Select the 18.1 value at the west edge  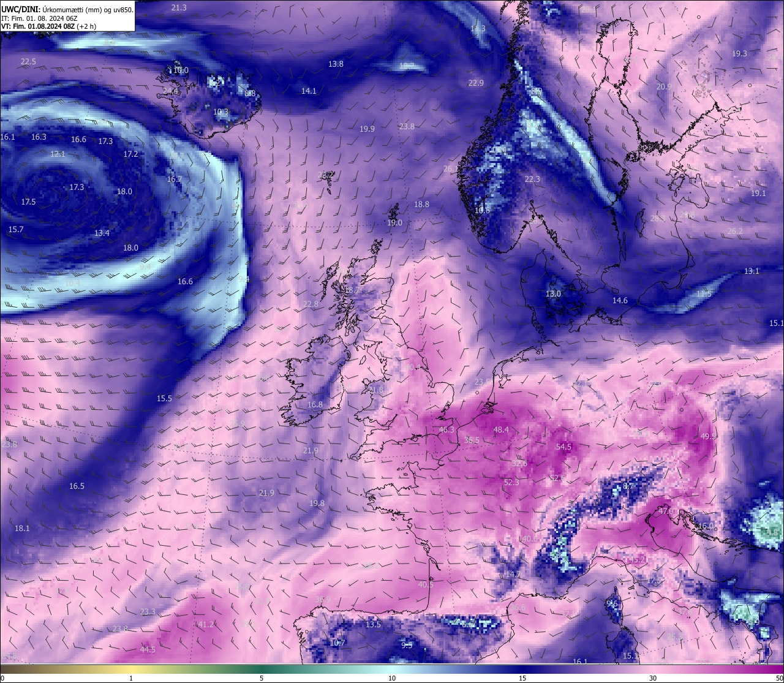[x=22, y=527]
